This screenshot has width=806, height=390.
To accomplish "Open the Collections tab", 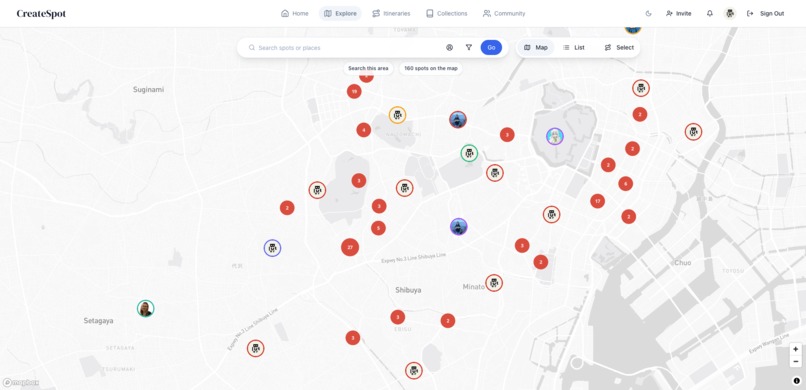I will pos(447,13).
